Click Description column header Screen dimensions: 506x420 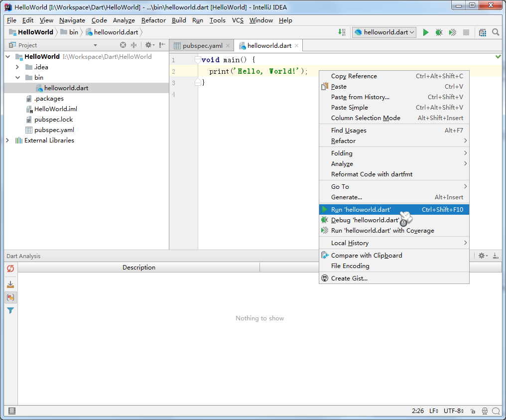click(139, 268)
